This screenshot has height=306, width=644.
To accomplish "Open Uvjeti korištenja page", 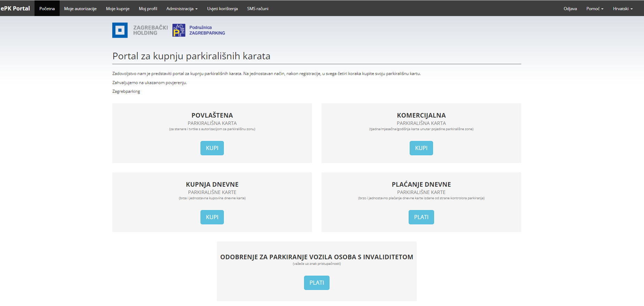I will tap(222, 8).
